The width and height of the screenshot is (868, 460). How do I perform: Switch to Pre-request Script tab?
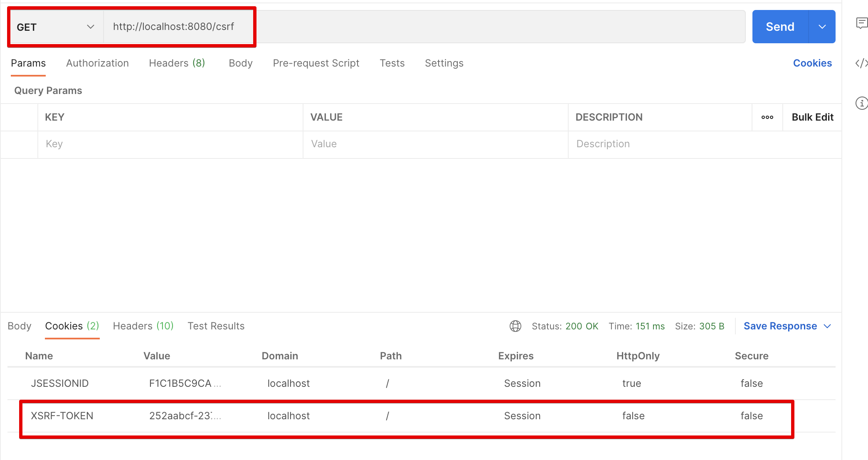[316, 63]
